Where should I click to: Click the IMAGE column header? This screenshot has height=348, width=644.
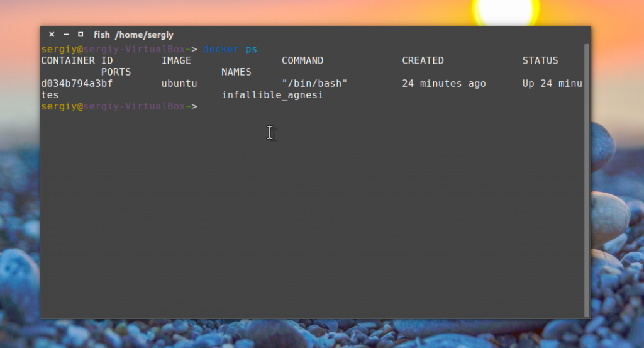click(176, 60)
